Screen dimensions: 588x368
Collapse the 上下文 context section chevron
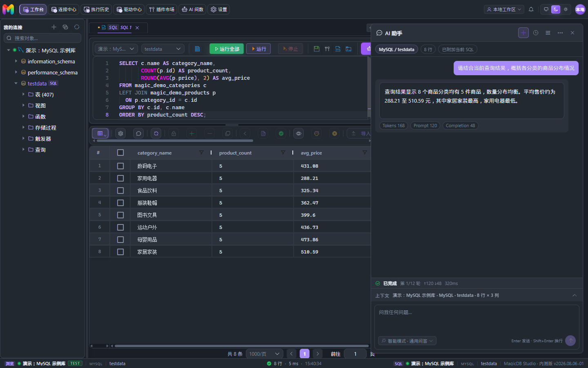[575, 295]
